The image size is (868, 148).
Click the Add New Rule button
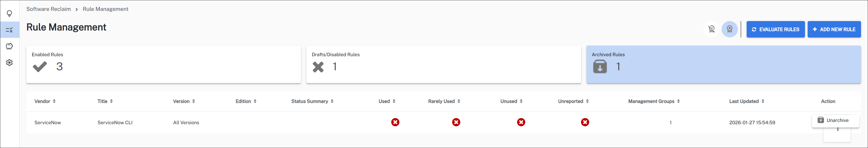pos(834,29)
